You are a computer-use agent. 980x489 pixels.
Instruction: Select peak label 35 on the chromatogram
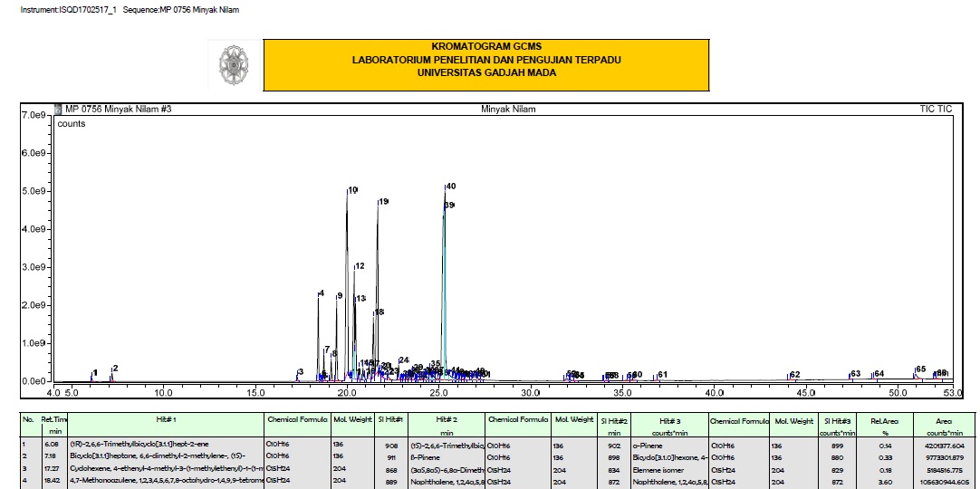tap(436, 363)
